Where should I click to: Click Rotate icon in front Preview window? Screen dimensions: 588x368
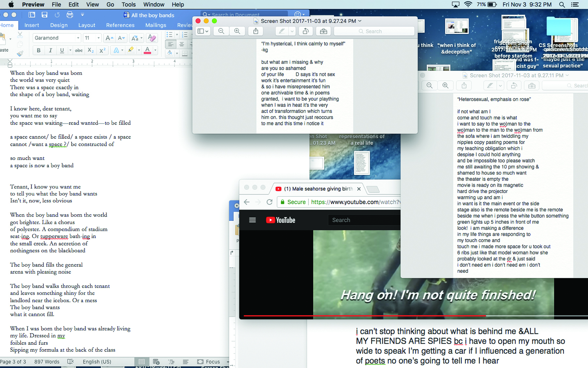click(305, 31)
